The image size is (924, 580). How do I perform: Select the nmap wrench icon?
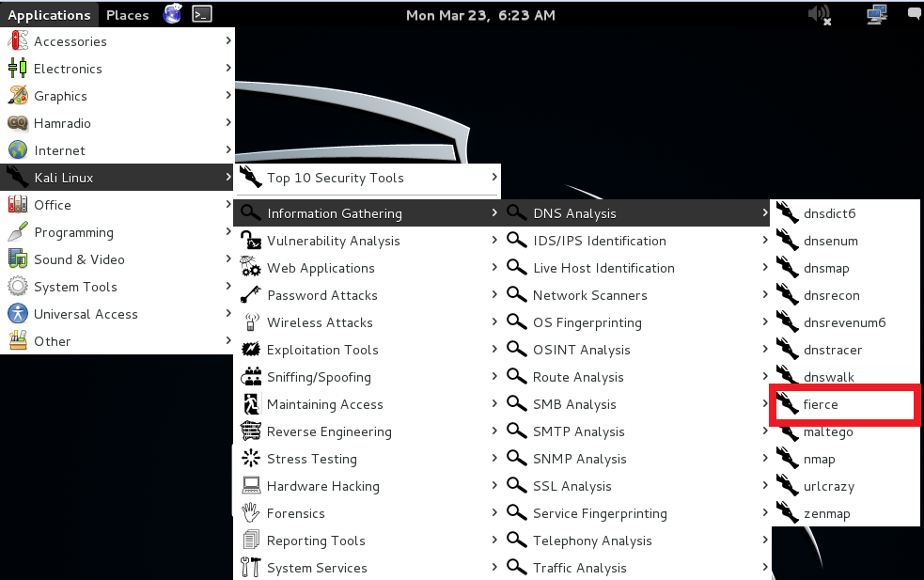tap(787, 459)
